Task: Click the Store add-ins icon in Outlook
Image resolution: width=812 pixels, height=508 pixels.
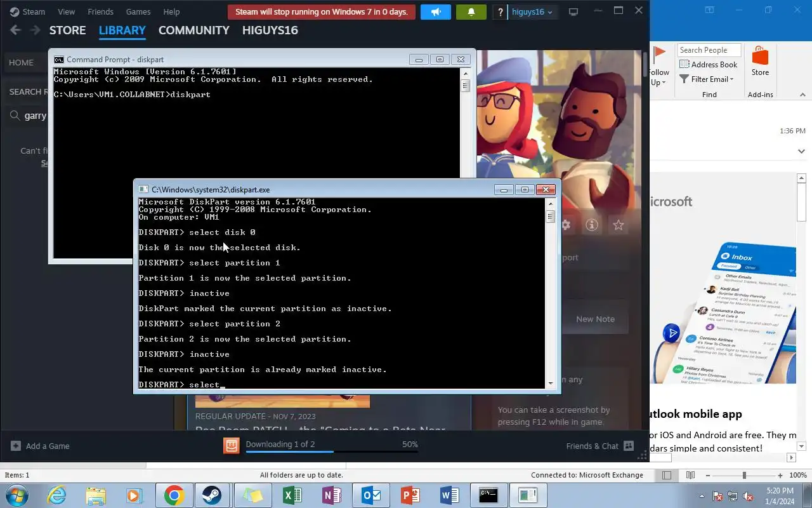Action: (760, 60)
